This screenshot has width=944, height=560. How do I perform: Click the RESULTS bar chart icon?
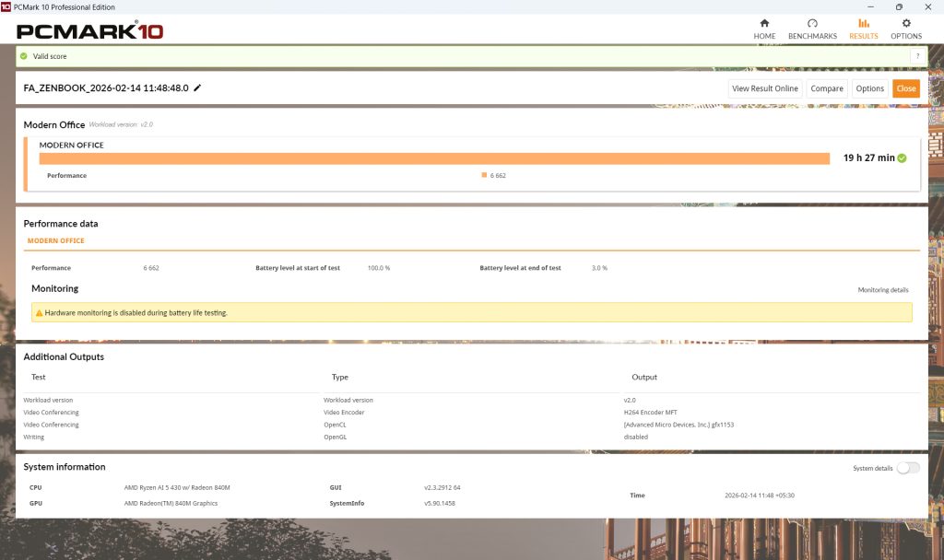tap(863, 24)
